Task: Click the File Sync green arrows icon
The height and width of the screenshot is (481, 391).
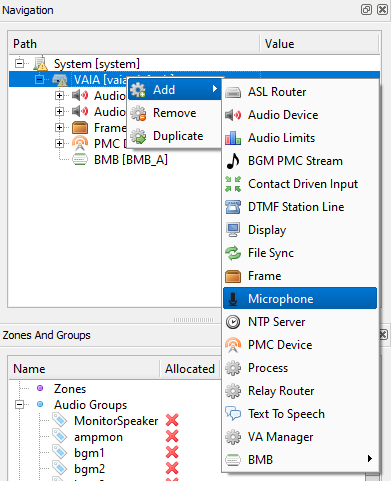Action: [x=233, y=253]
